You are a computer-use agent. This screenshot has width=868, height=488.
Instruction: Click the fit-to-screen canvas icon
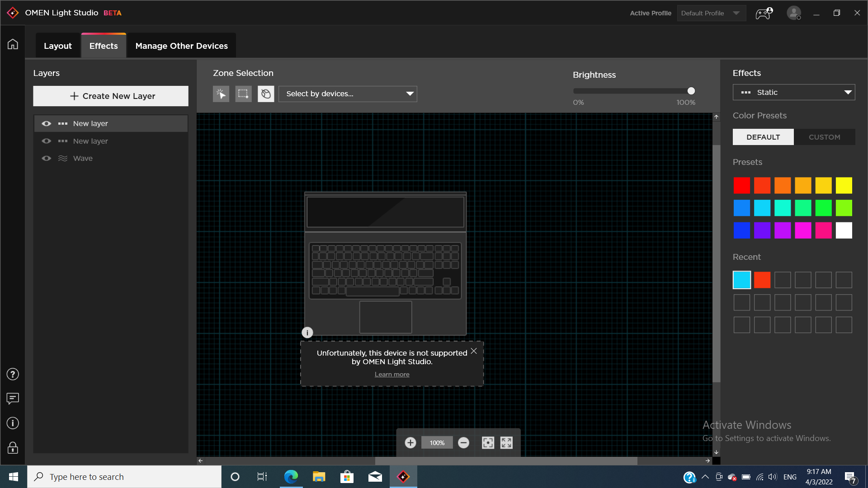pyautogui.click(x=488, y=443)
